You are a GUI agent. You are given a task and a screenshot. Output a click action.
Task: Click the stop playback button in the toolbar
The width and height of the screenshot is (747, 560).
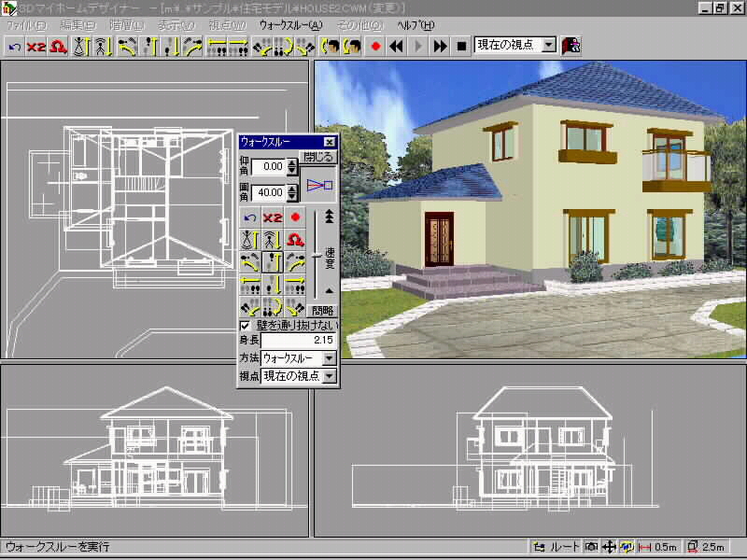point(461,46)
